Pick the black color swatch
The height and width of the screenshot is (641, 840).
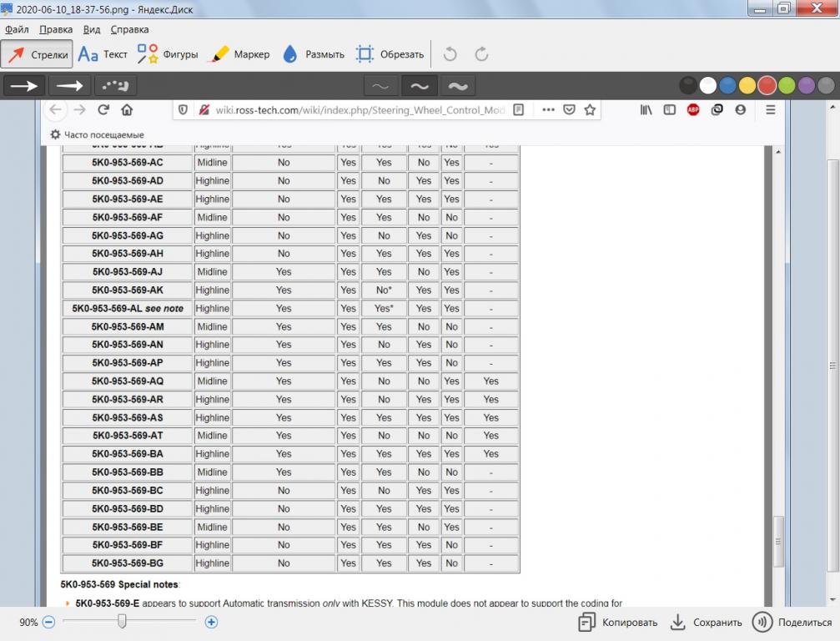click(688, 85)
